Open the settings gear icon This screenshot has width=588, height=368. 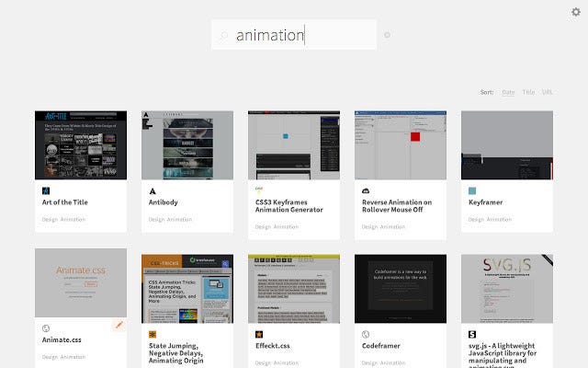coord(576,12)
